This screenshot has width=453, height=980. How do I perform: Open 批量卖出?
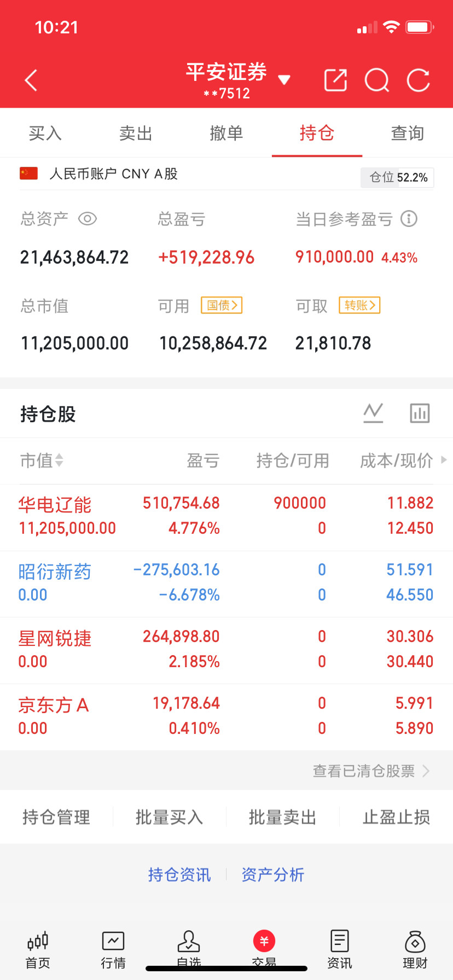point(283,817)
